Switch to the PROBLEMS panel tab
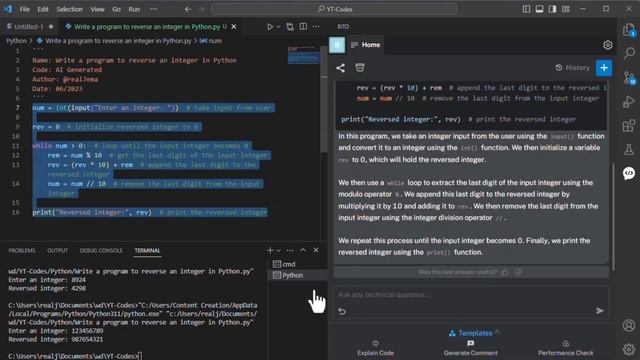640x360 pixels. click(x=22, y=250)
